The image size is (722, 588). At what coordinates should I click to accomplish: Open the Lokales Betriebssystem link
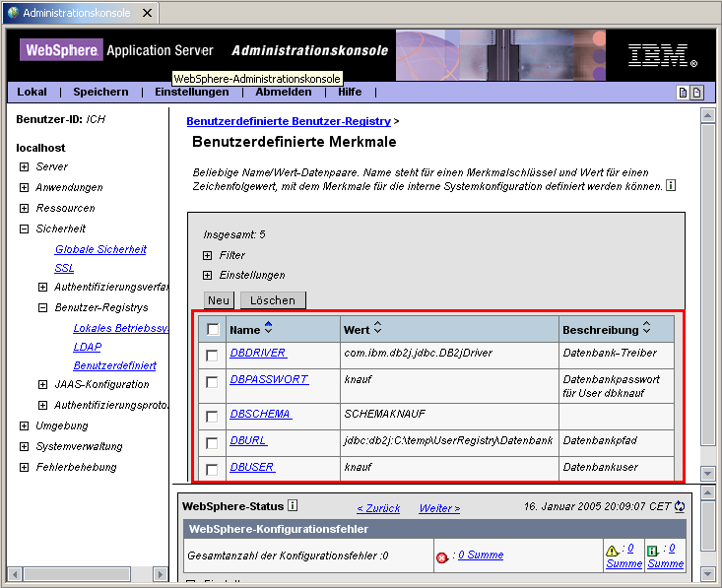click(x=120, y=328)
